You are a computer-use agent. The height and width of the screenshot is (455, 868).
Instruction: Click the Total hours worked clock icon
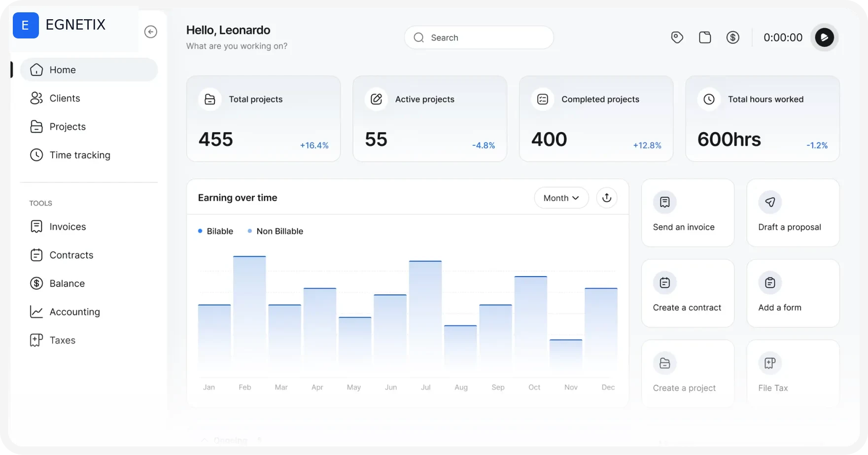click(709, 99)
